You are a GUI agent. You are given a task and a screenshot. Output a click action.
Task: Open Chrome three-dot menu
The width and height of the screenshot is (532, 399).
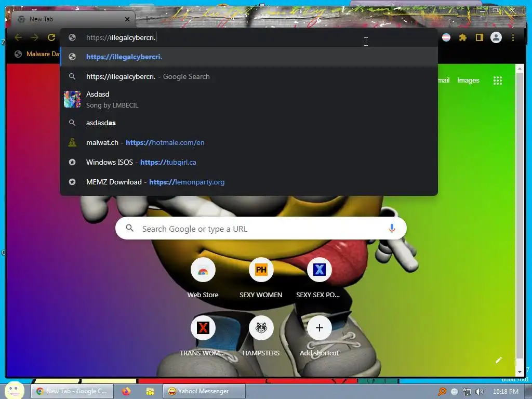click(x=513, y=37)
